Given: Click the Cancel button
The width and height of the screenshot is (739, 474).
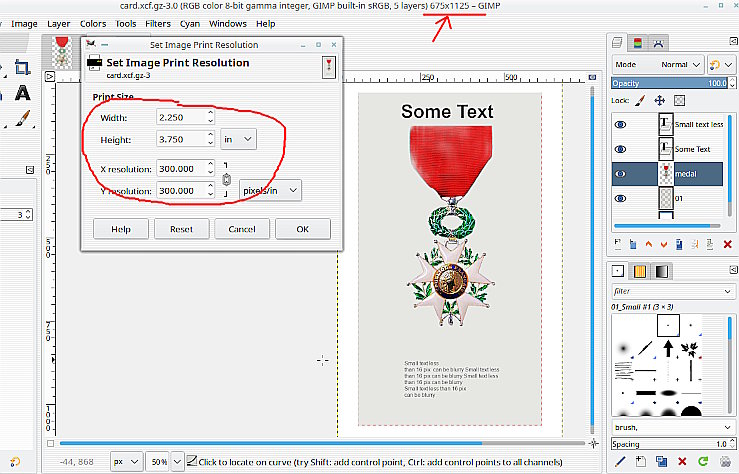Looking at the screenshot, I should (x=242, y=229).
